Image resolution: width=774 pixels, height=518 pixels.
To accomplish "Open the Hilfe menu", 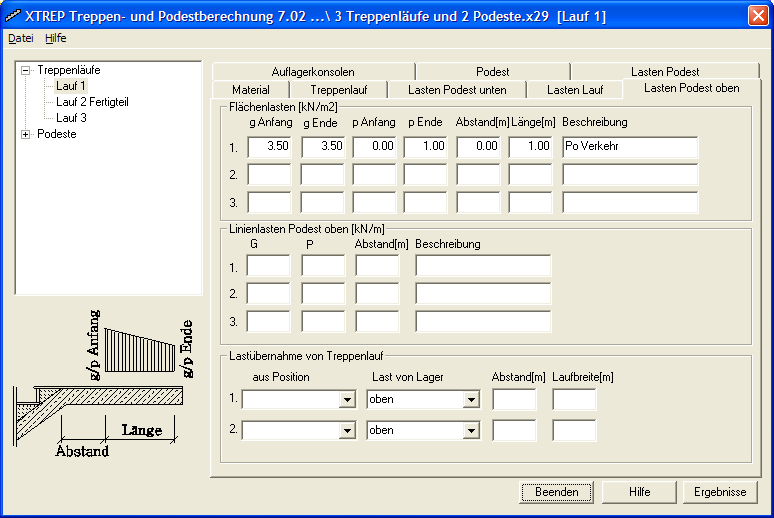I will (x=56, y=38).
